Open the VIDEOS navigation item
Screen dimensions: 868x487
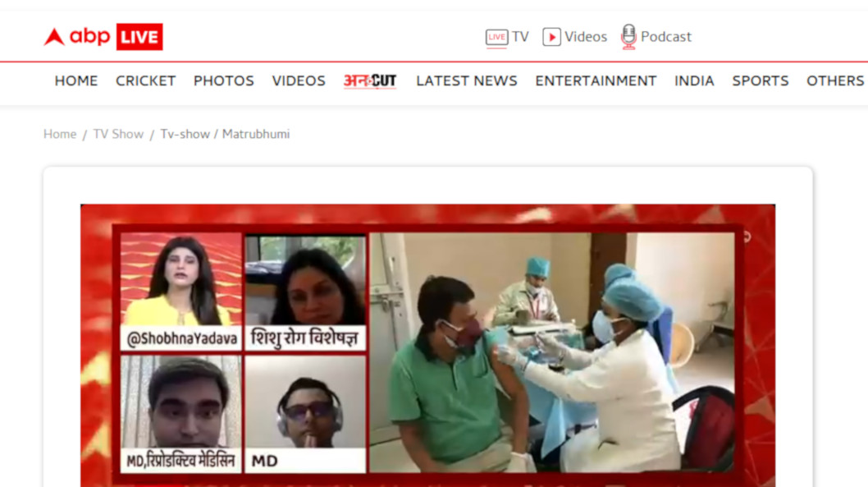click(299, 80)
